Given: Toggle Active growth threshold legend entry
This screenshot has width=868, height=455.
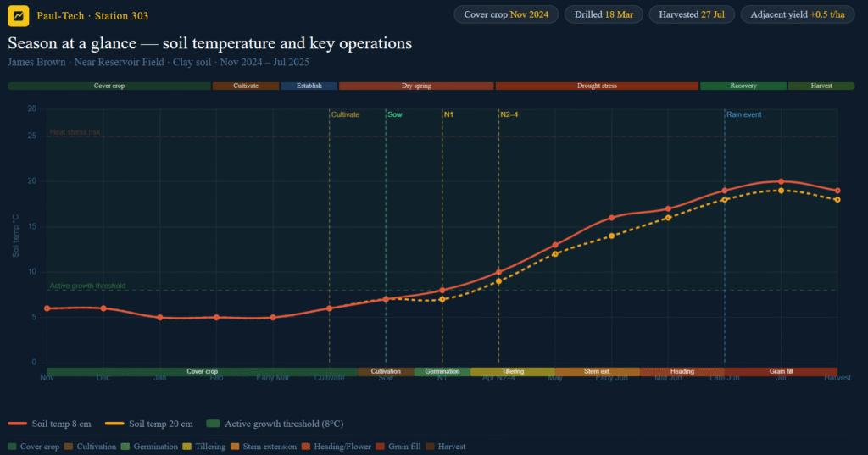Looking at the screenshot, I should pos(275,424).
